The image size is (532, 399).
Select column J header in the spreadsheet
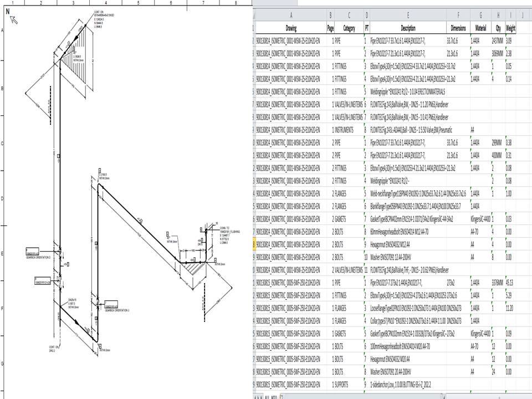point(523,16)
